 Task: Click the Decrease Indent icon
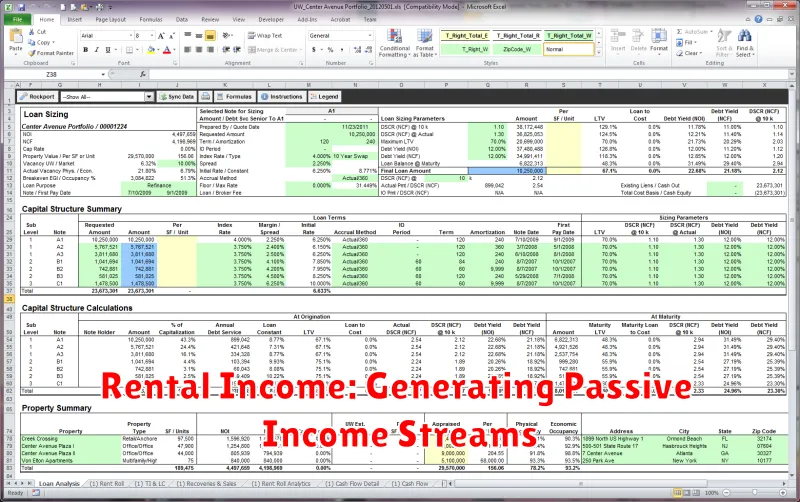tap(226, 50)
